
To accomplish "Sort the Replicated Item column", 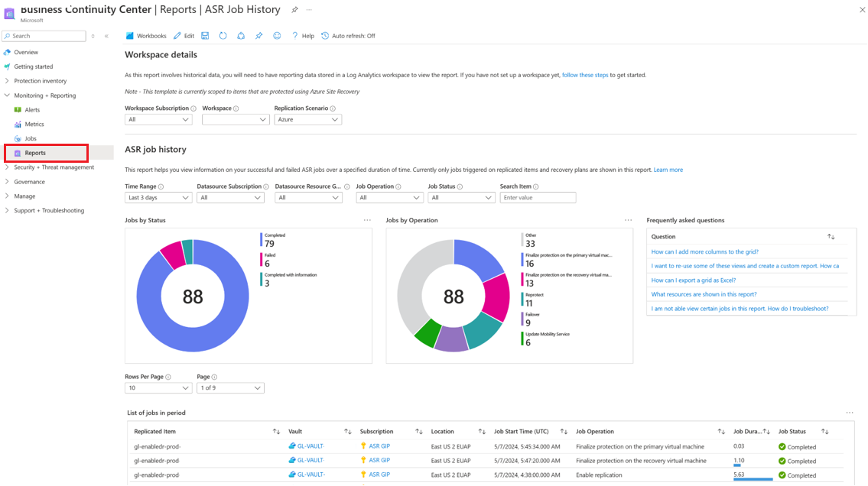I will tap(276, 432).
